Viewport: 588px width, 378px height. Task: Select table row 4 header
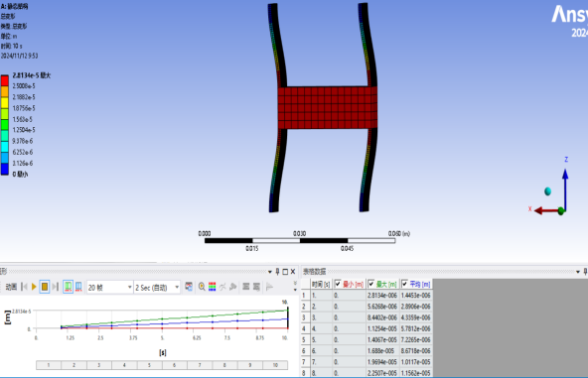(305, 328)
